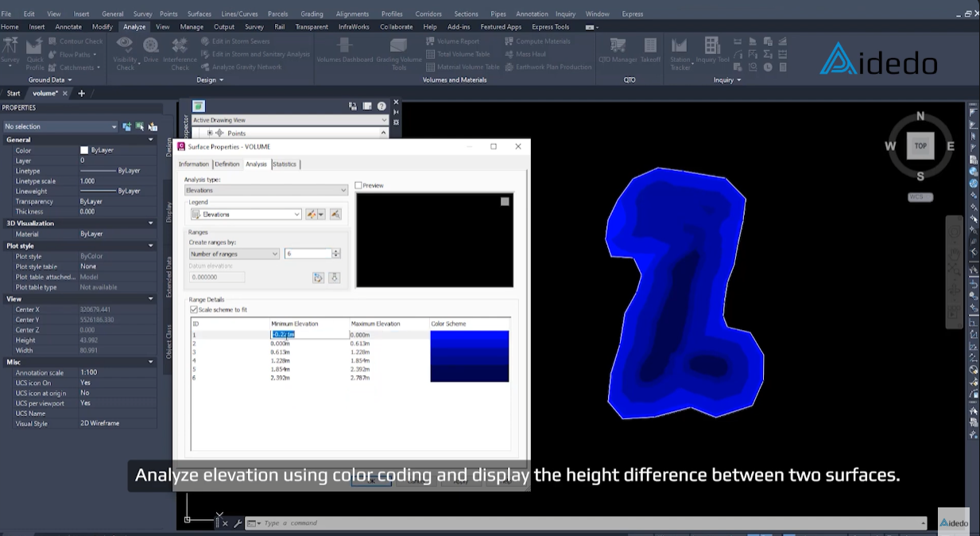Switch to the Start drawing tab
Screen dimensions: 980x536
(x=14, y=93)
